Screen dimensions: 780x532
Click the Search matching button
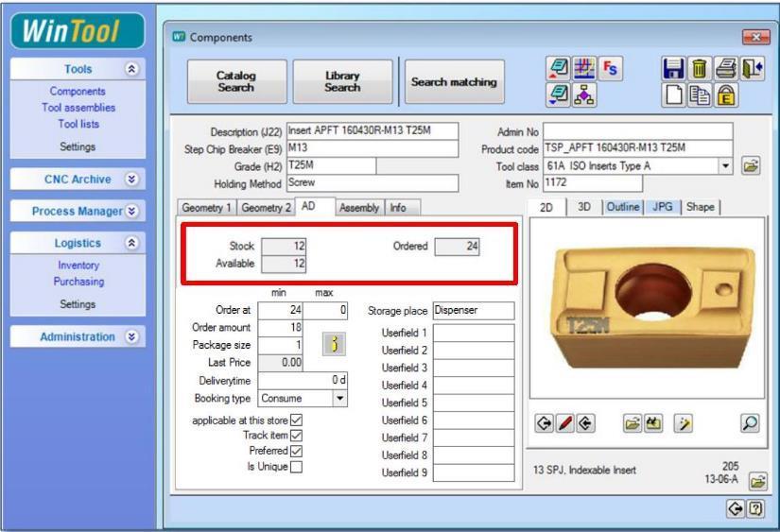pos(454,81)
